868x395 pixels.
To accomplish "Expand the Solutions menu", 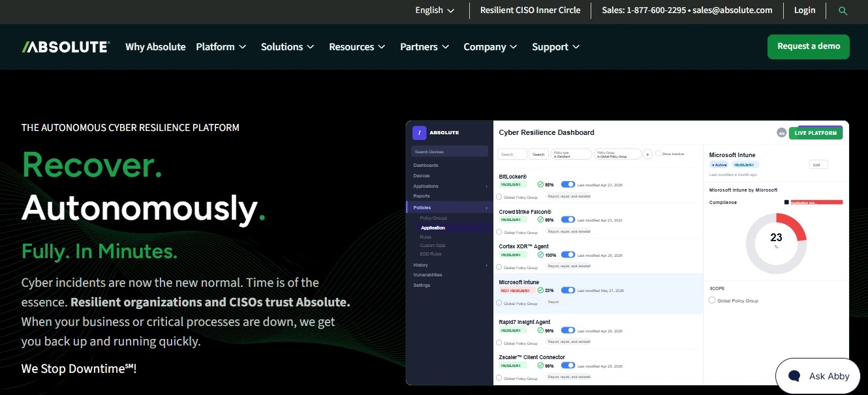I will pyautogui.click(x=287, y=47).
